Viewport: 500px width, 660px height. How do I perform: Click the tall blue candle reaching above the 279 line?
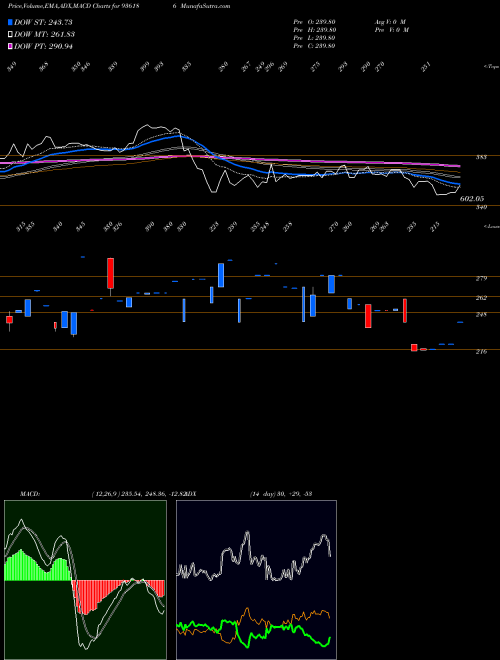point(221,275)
